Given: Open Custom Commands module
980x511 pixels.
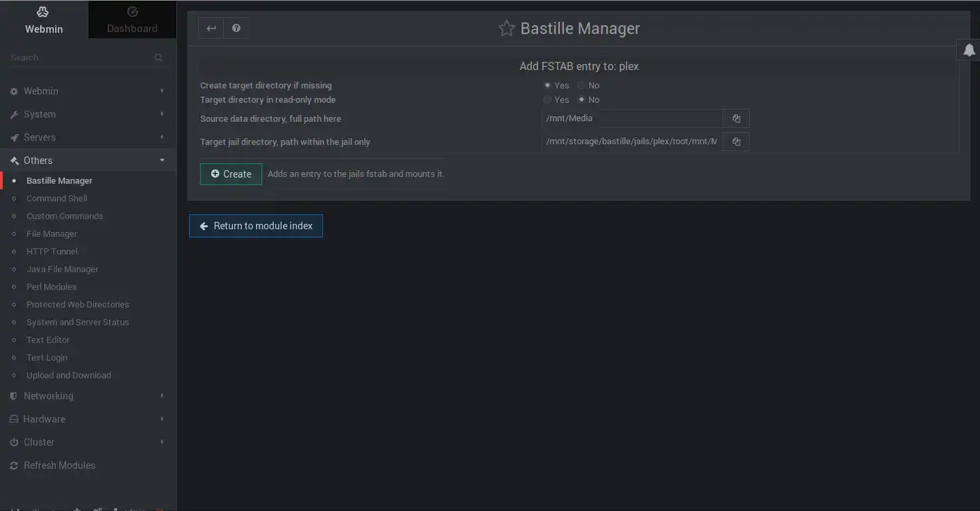Looking at the screenshot, I should click(65, 216).
